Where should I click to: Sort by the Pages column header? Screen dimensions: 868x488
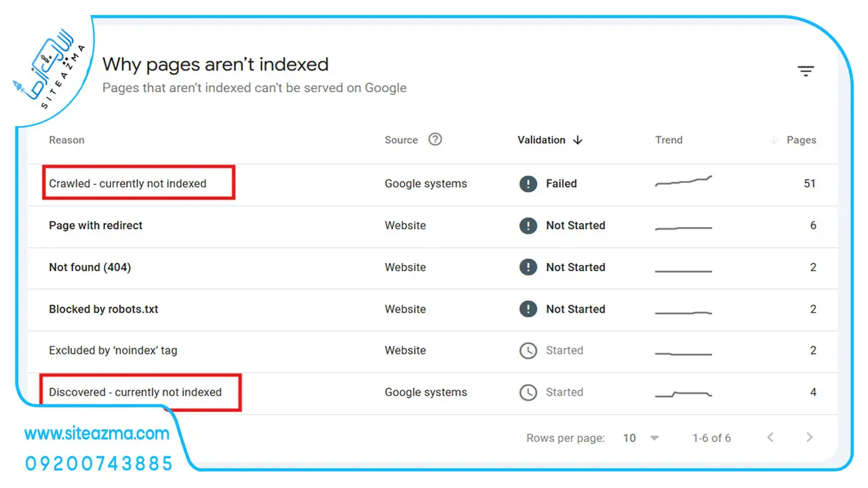point(802,140)
